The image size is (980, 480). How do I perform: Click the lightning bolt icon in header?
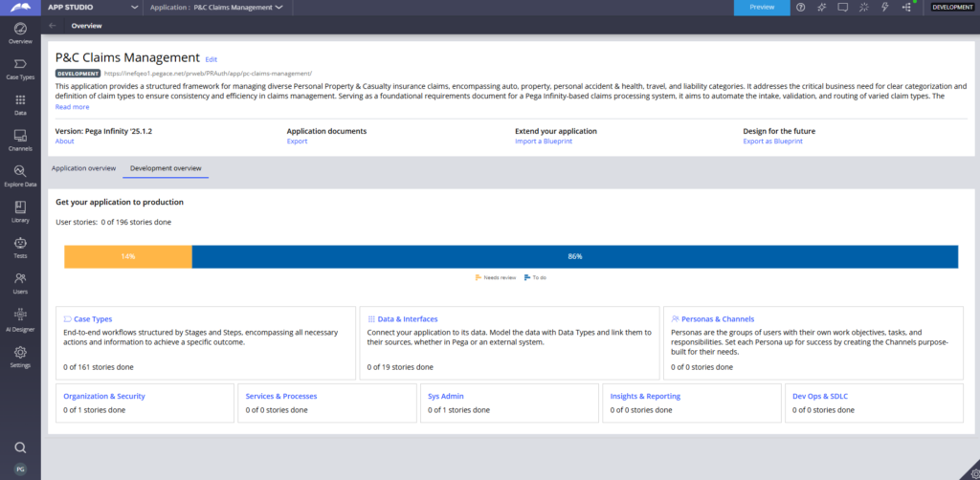click(885, 8)
